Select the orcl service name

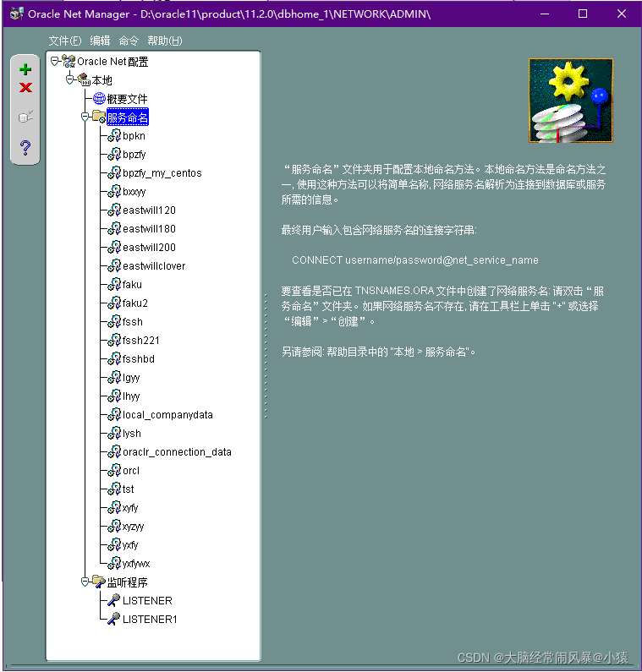tap(131, 471)
